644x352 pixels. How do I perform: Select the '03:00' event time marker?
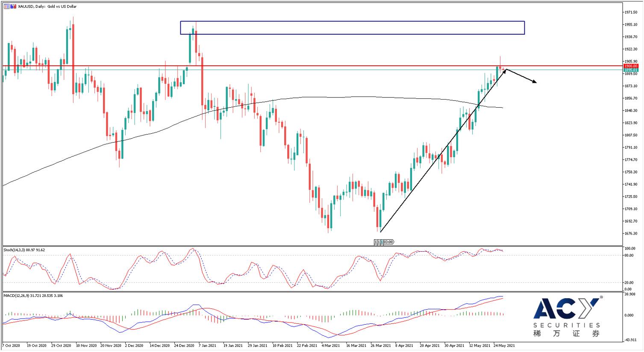tap(389, 242)
